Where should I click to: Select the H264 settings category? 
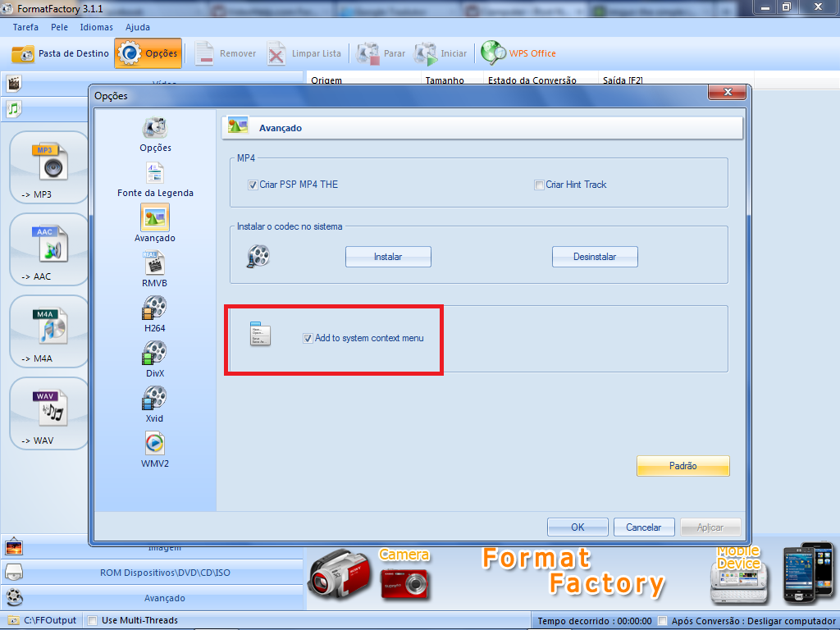pos(155,314)
